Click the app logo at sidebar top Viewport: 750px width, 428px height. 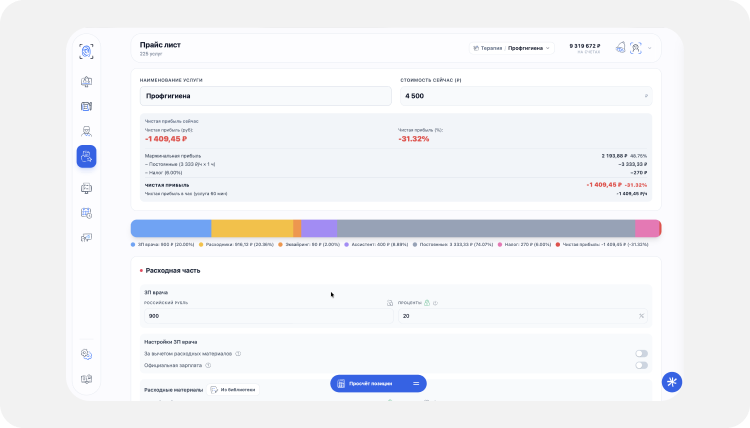[86, 51]
